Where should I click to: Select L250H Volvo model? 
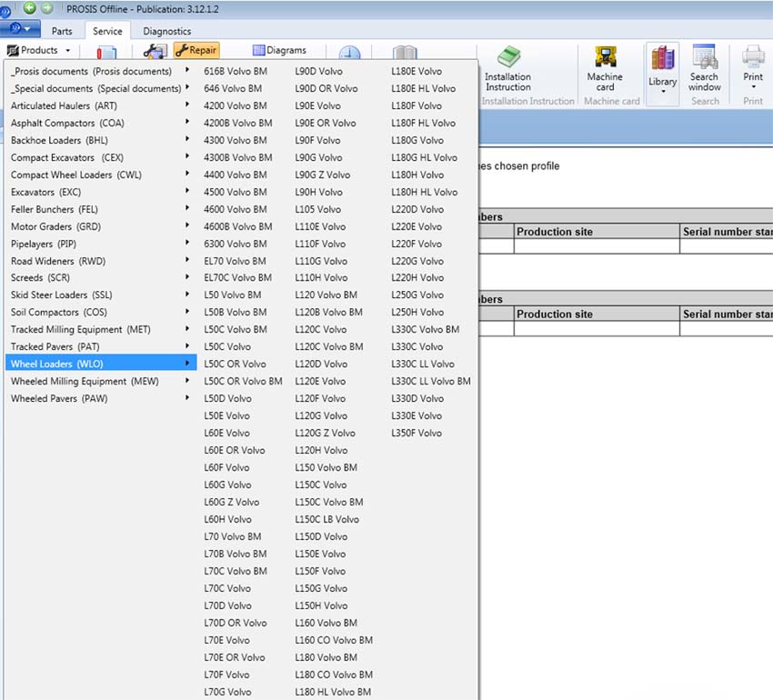(x=417, y=312)
